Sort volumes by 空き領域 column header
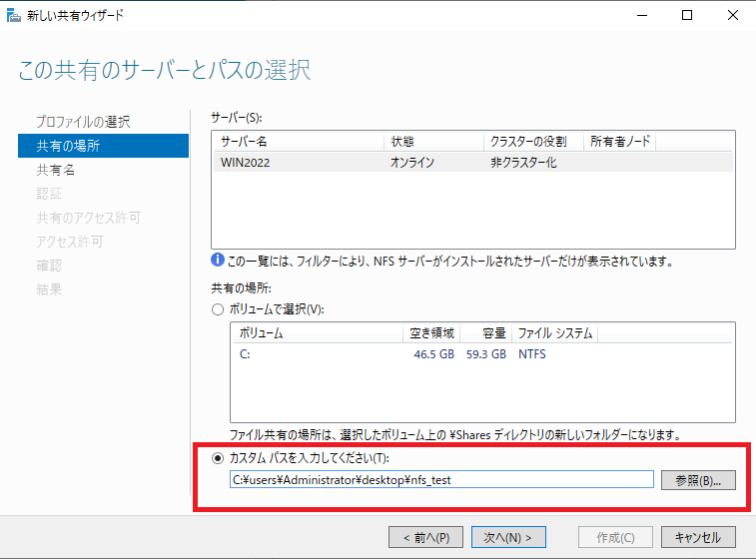Viewport: 756px width, 559px height. pos(431,333)
